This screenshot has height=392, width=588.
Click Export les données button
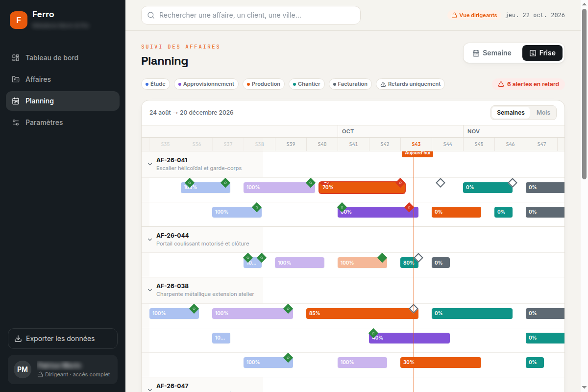click(x=63, y=339)
